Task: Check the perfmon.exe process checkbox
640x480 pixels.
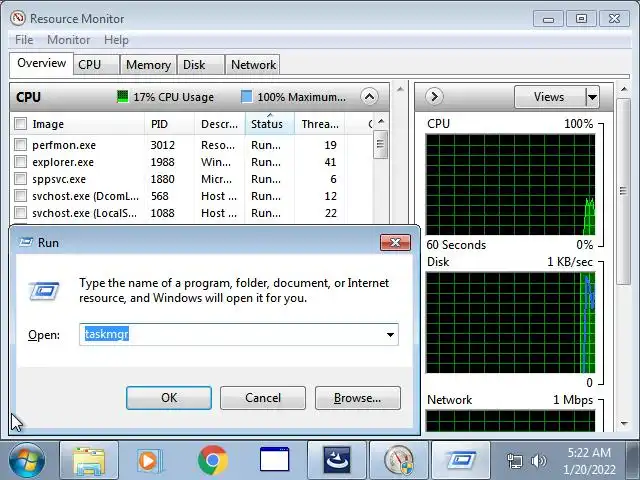Action: click(20, 144)
